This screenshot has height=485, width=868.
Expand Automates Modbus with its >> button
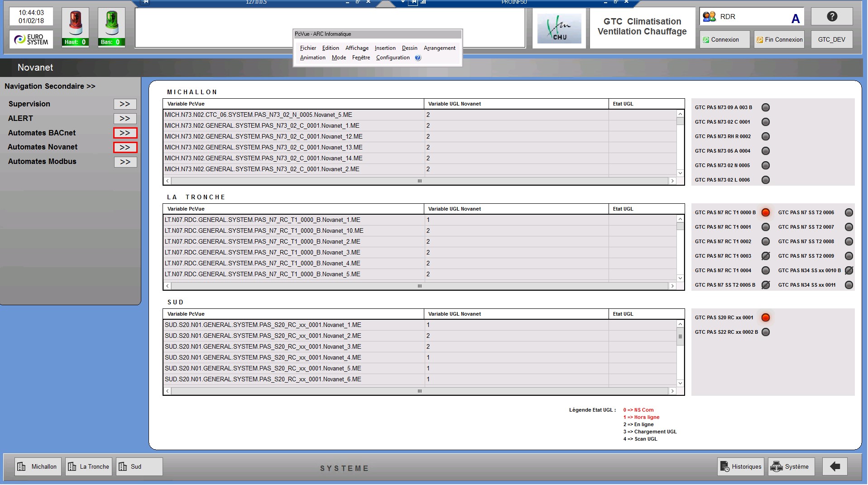125,162
